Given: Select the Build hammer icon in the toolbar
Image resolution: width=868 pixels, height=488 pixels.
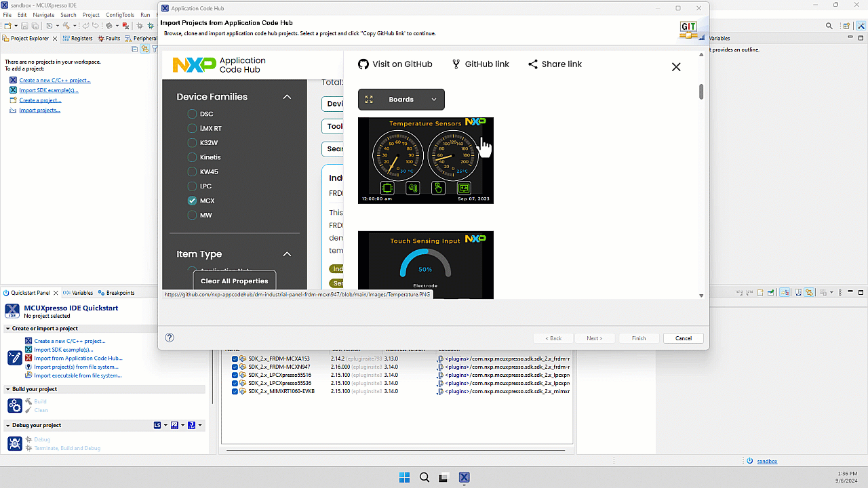Looking at the screenshot, I should (x=66, y=26).
